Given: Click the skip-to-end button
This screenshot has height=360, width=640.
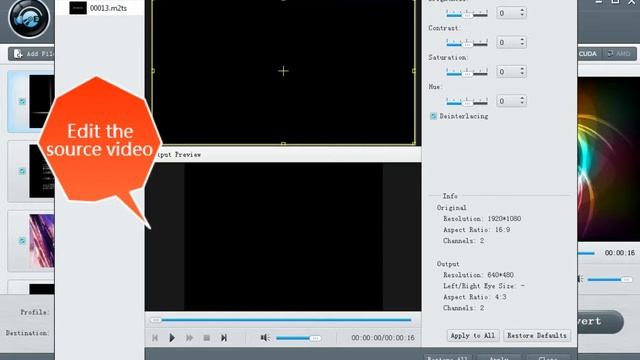Looking at the screenshot, I should [x=224, y=338].
